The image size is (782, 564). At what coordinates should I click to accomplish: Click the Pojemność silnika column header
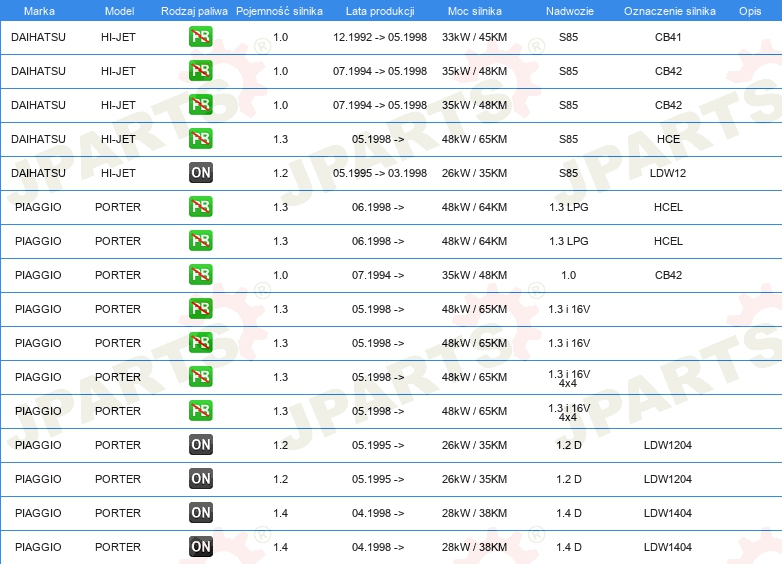click(x=279, y=11)
